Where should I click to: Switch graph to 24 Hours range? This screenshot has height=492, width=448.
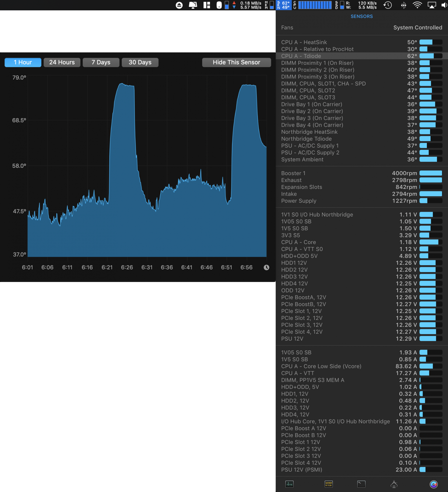pyautogui.click(x=62, y=62)
